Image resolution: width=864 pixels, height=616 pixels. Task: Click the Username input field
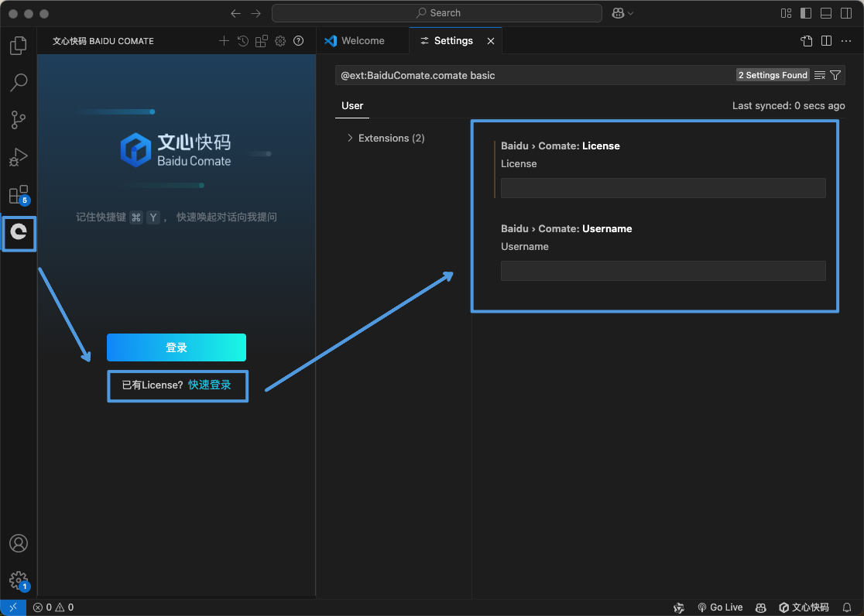(663, 271)
